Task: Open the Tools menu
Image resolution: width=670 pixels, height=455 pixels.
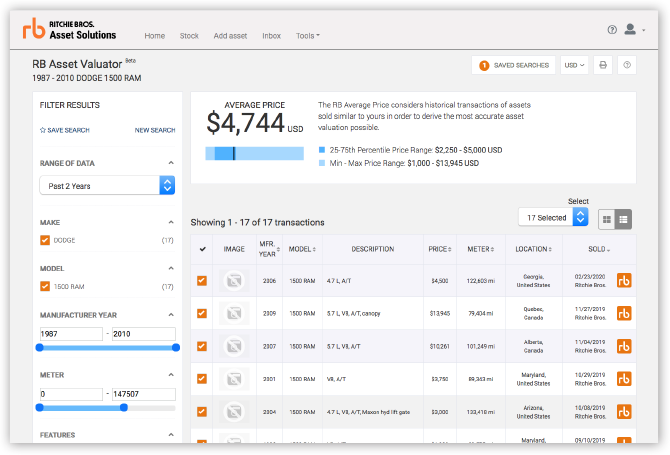Action: [308, 36]
